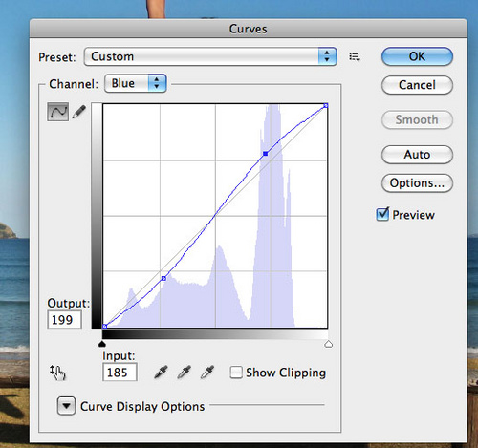Image resolution: width=478 pixels, height=448 pixels.
Task: Pick the white point eyedropper
Action: pos(207,373)
